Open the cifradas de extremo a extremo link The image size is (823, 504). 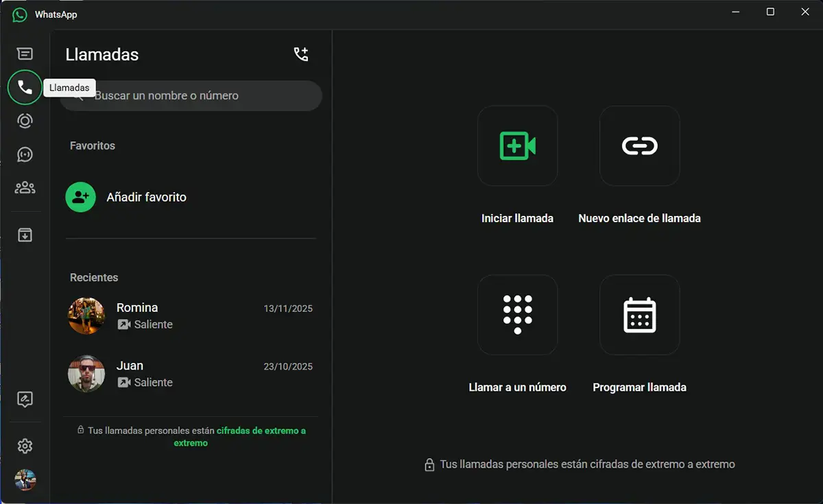click(261, 430)
